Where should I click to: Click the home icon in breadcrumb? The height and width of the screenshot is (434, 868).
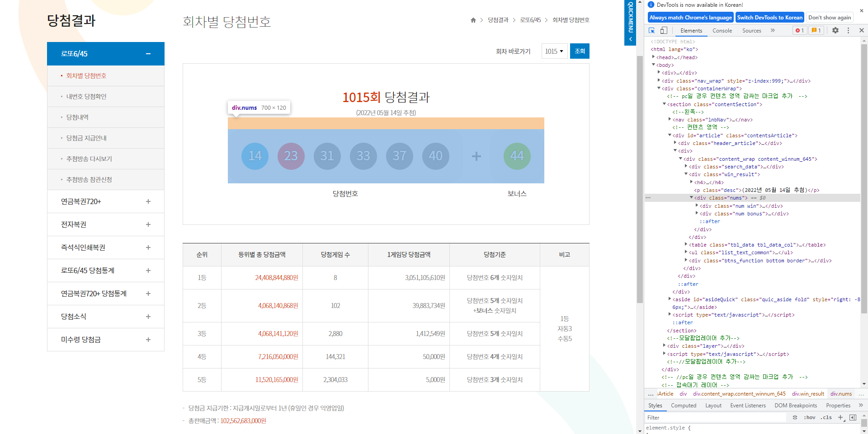point(473,20)
